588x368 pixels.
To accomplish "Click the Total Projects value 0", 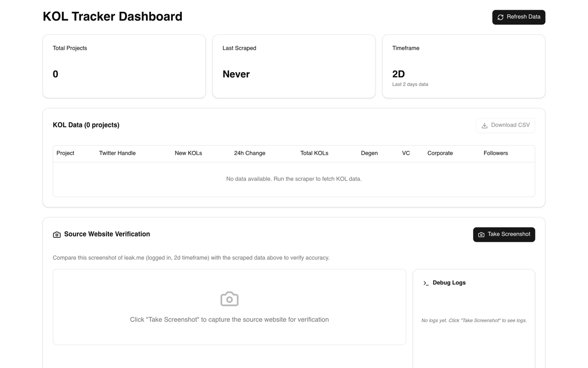I will point(55,74).
